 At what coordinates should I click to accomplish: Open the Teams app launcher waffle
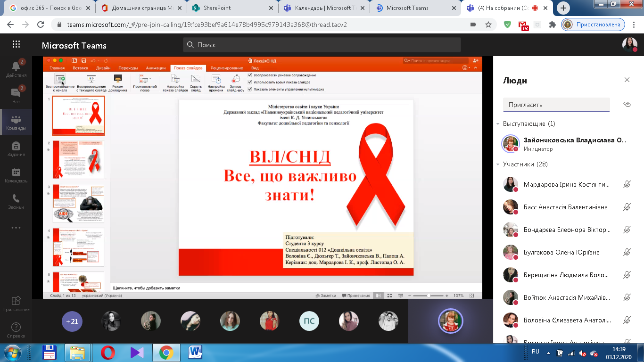[16, 44]
